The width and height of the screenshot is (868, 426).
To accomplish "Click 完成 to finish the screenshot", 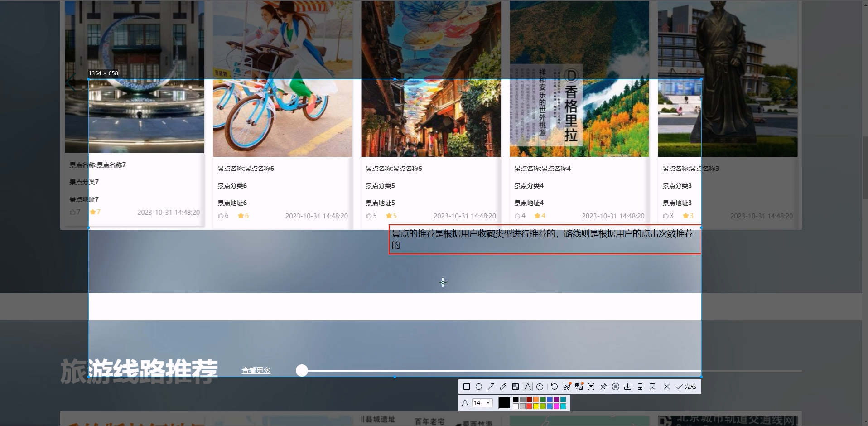I will [x=686, y=387].
